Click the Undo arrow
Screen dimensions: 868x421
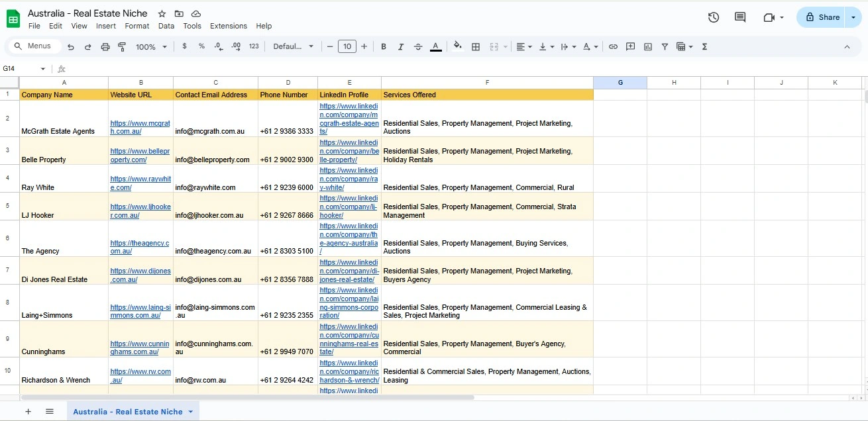click(71, 47)
